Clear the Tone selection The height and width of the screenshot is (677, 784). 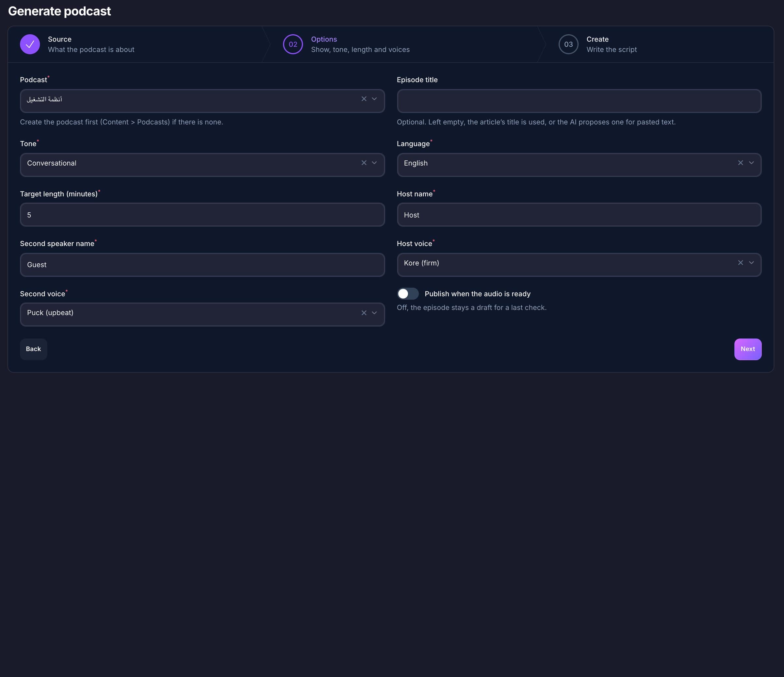click(x=364, y=163)
